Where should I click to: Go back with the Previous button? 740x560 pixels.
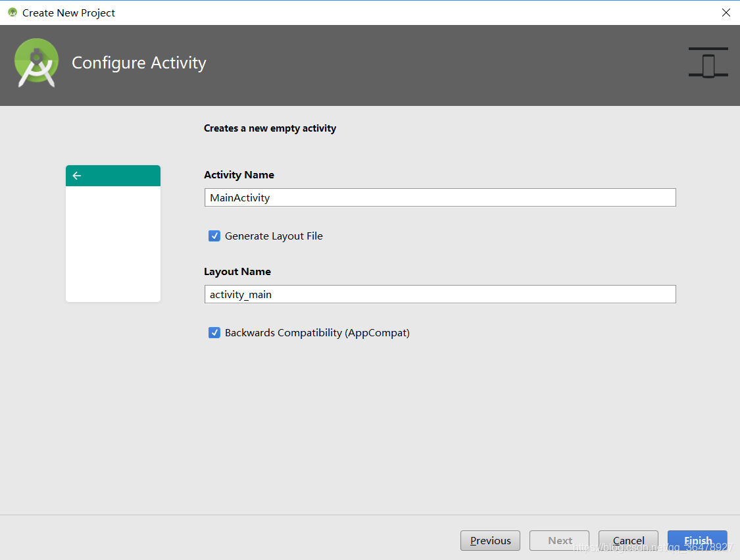coord(490,541)
